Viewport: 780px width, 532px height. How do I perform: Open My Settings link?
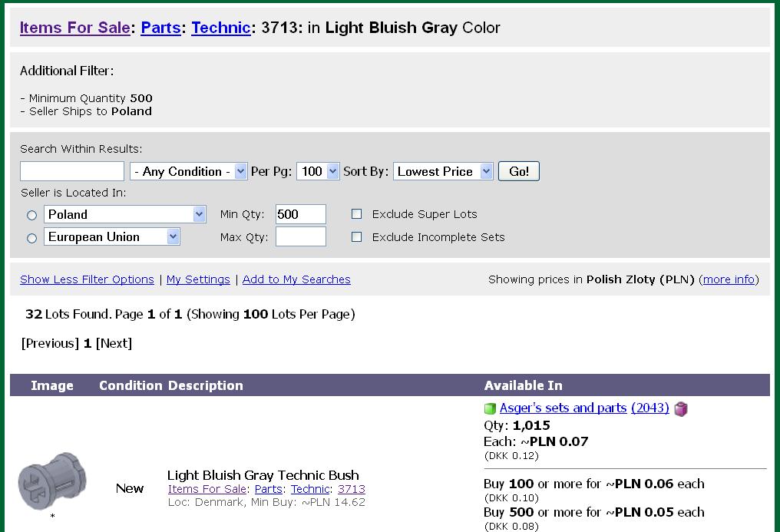199,279
